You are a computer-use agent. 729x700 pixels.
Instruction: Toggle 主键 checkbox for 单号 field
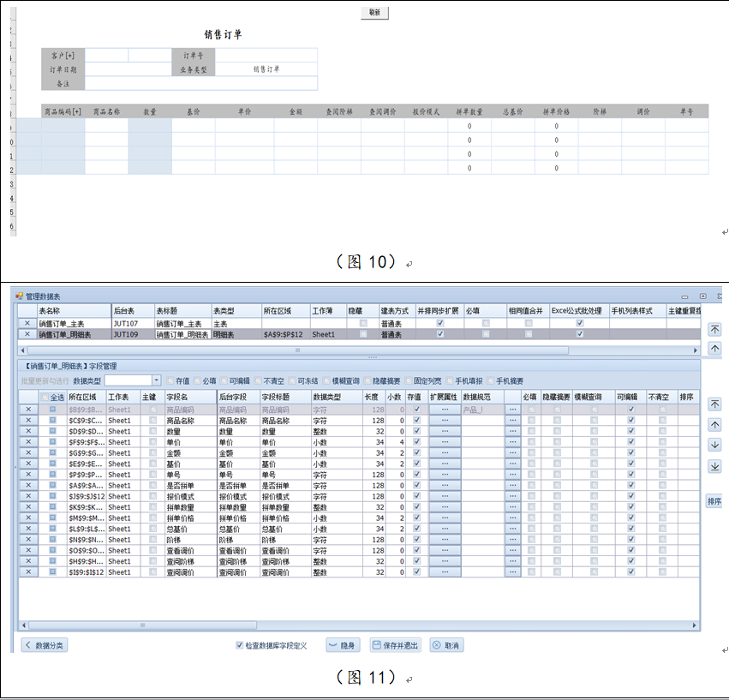point(152,475)
